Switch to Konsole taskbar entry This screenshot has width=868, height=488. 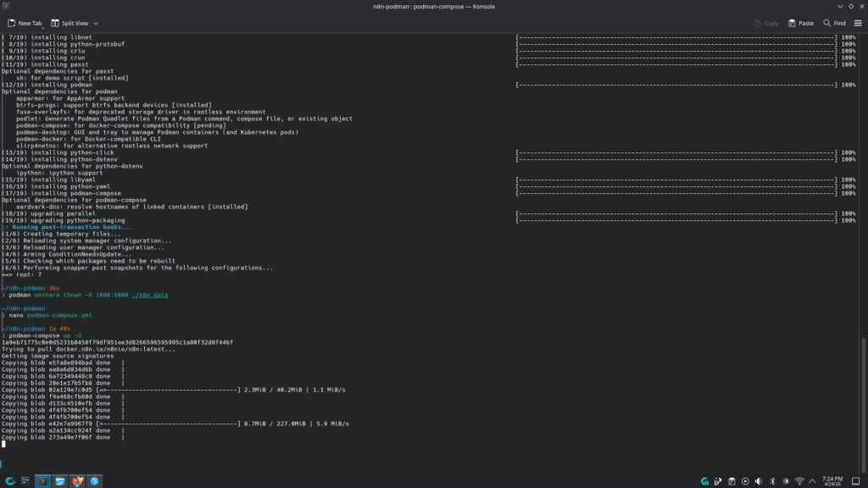[x=42, y=481]
